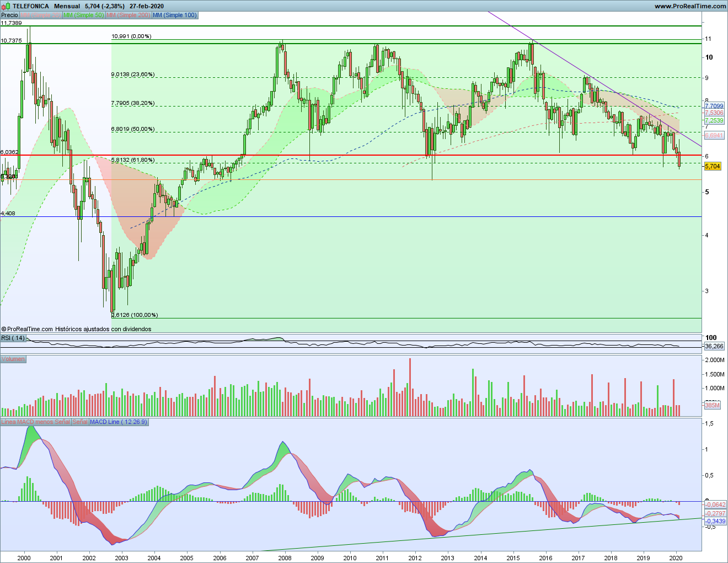Select the MACD Line (12 26 9) label

[x=119, y=422]
